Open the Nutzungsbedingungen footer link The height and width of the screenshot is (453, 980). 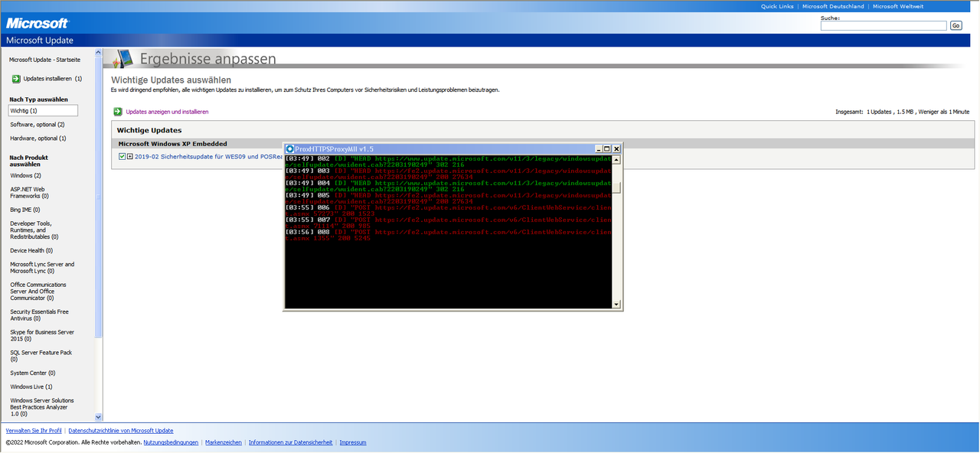pyautogui.click(x=171, y=442)
